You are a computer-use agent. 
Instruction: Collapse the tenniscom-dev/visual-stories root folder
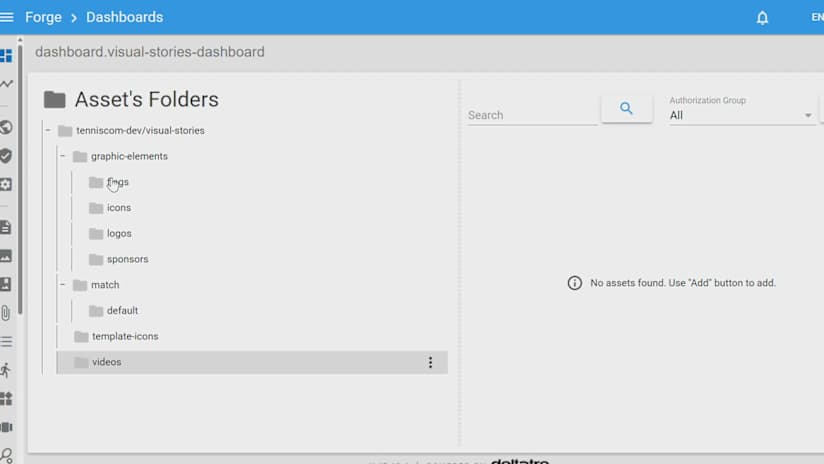click(48, 130)
